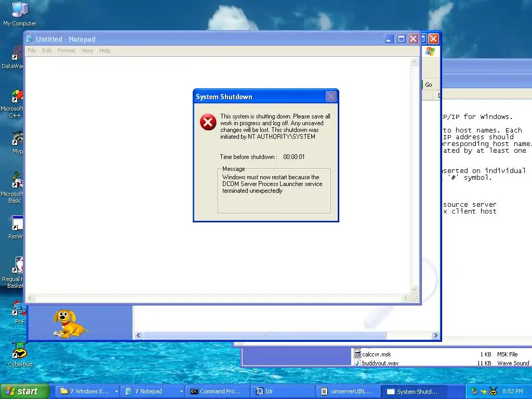Image resolution: width=532 pixels, height=399 pixels.
Task: Click the Notepad icon in the title bar
Action: (x=30, y=39)
